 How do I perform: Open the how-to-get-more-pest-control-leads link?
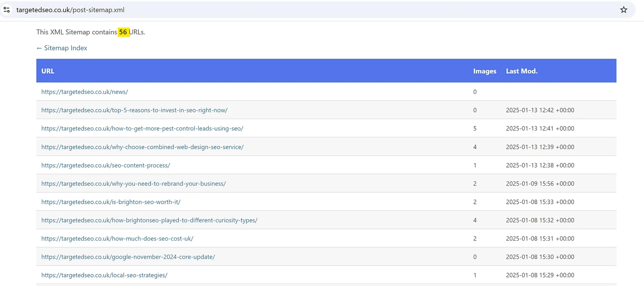(x=142, y=128)
